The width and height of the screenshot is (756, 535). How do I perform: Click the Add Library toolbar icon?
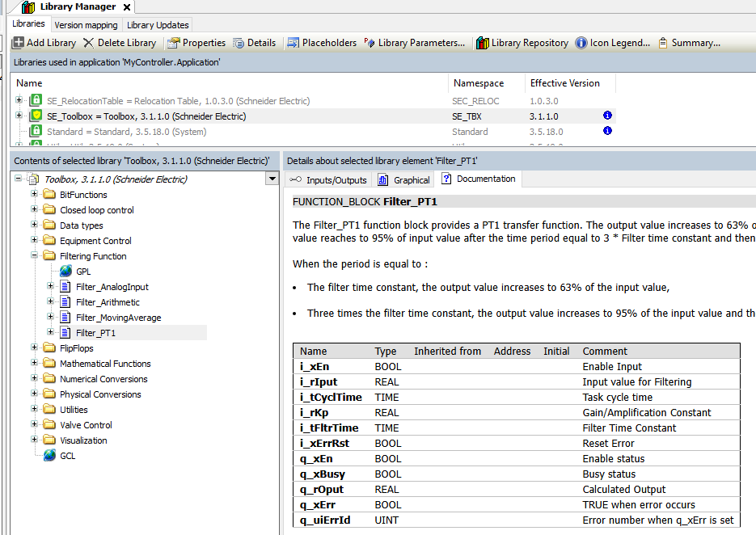pos(18,43)
